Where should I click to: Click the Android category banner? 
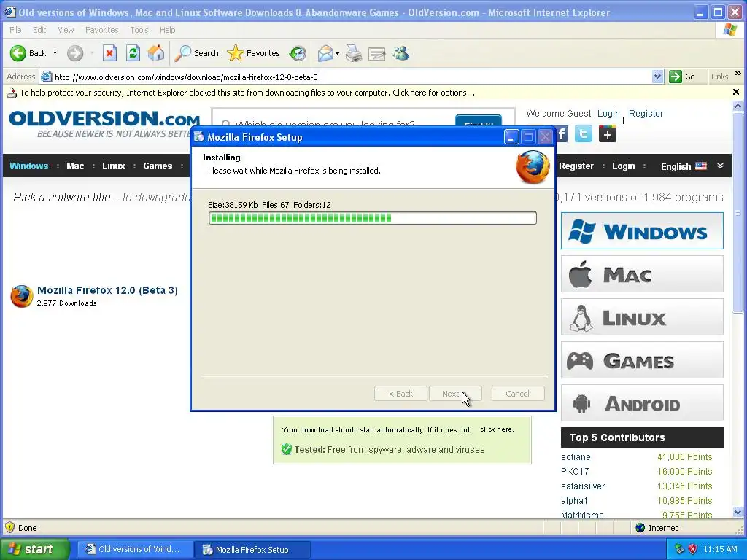[x=642, y=402]
